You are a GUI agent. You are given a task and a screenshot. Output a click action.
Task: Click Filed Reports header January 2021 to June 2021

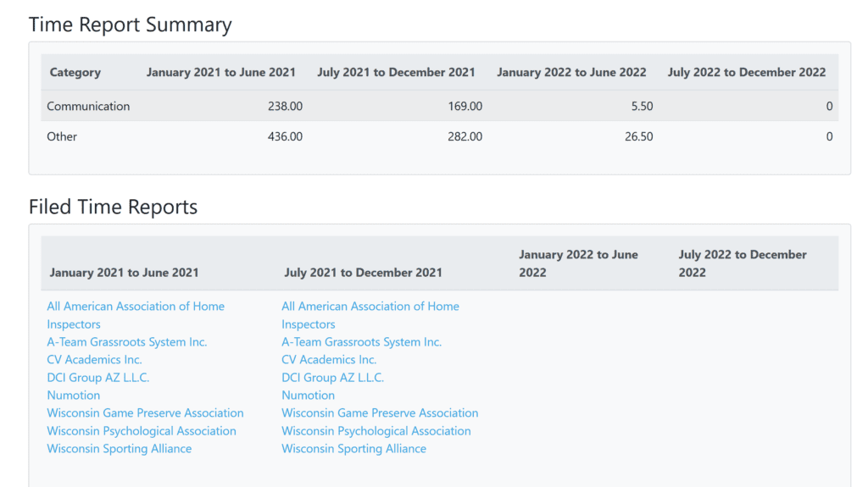point(124,273)
